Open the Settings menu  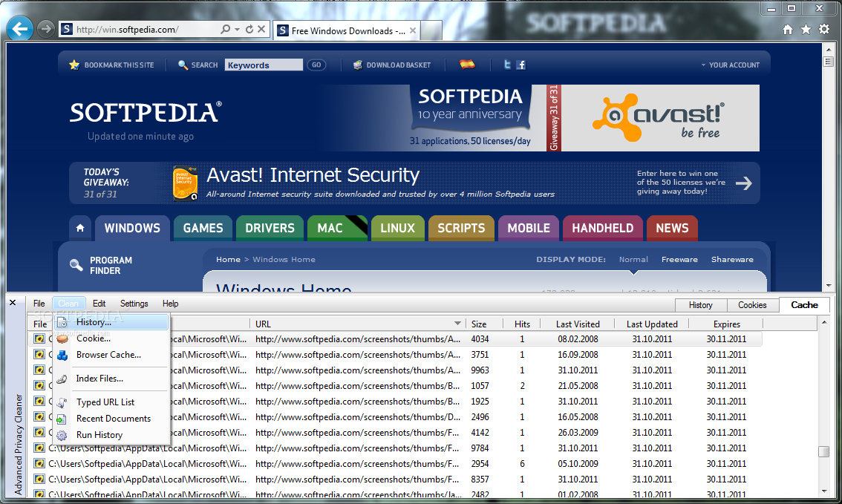click(x=134, y=304)
